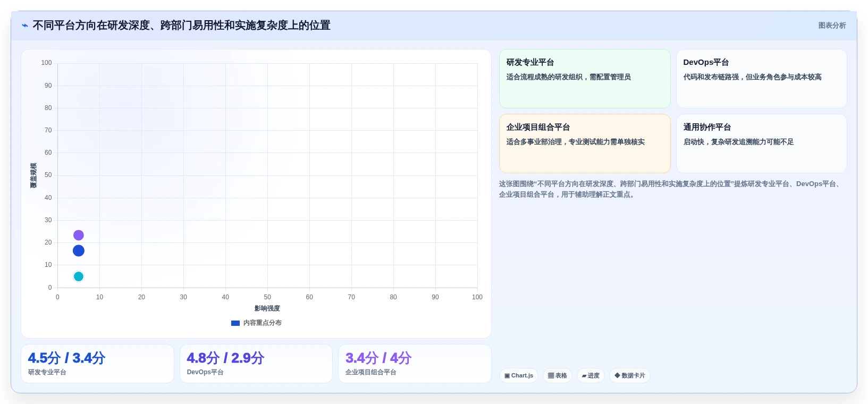Select the purple data point on the chart
This screenshot has width=868, height=404.
coord(79,235)
